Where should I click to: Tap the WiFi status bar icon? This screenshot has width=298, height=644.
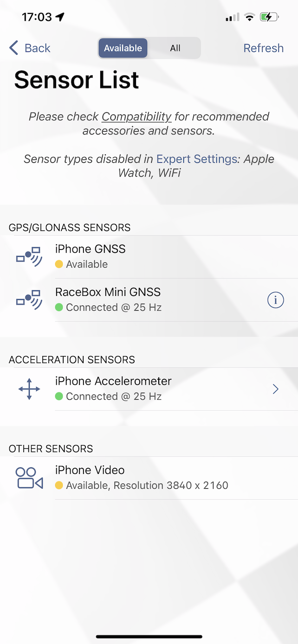[x=250, y=18]
